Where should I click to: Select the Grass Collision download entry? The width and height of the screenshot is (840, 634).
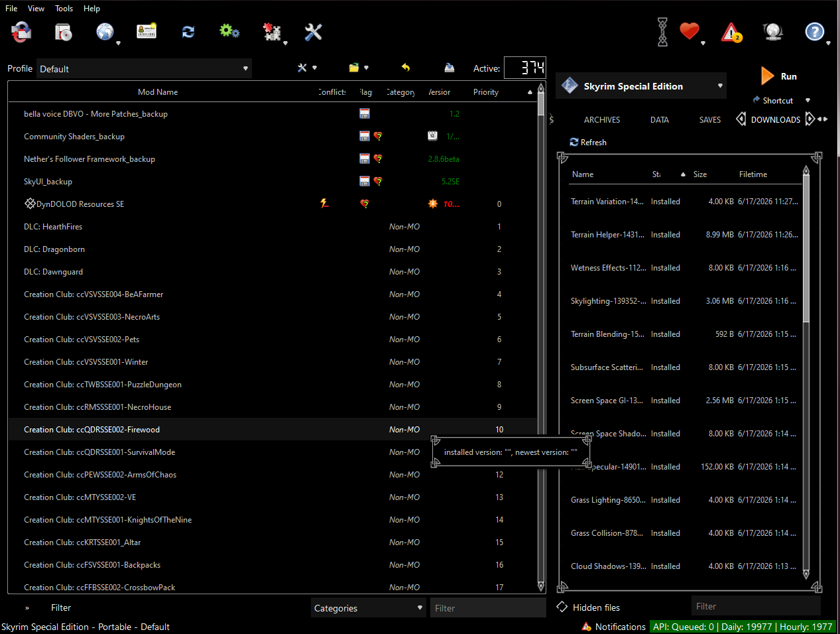[685, 533]
